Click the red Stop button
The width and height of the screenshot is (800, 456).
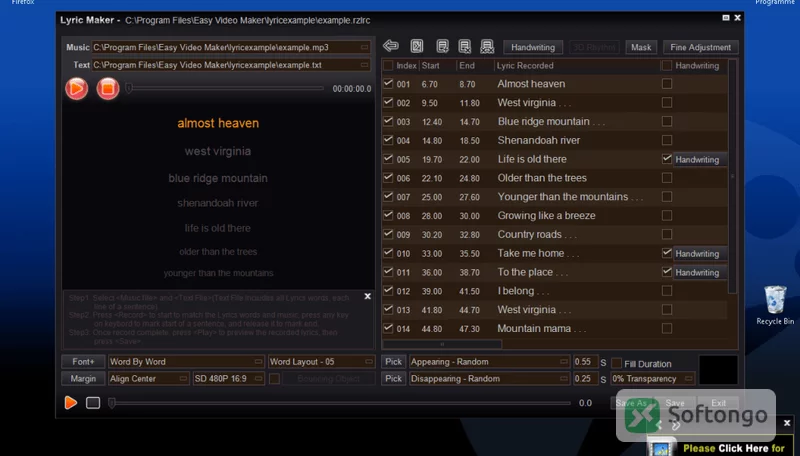coord(108,88)
